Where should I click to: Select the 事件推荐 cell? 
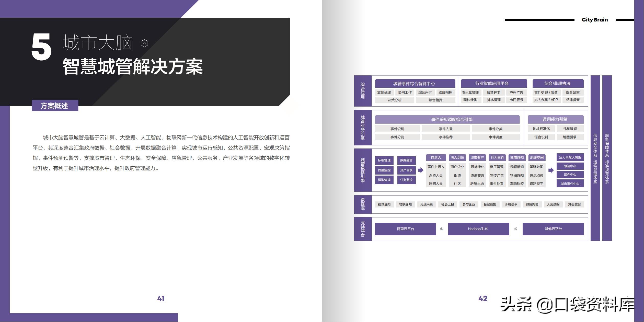point(446,137)
